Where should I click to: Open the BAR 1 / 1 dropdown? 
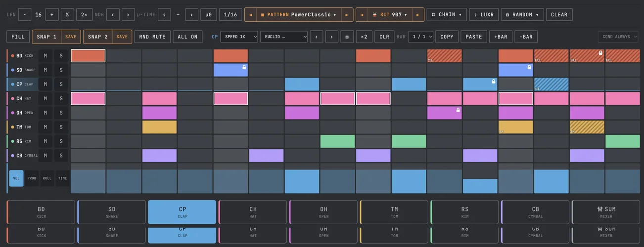[420, 37]
